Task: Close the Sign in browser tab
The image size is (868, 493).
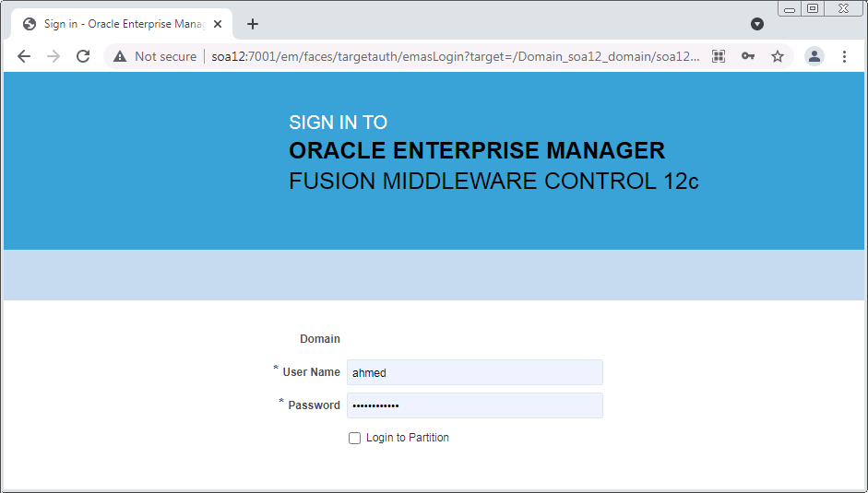Action: (x=218, y=24)
